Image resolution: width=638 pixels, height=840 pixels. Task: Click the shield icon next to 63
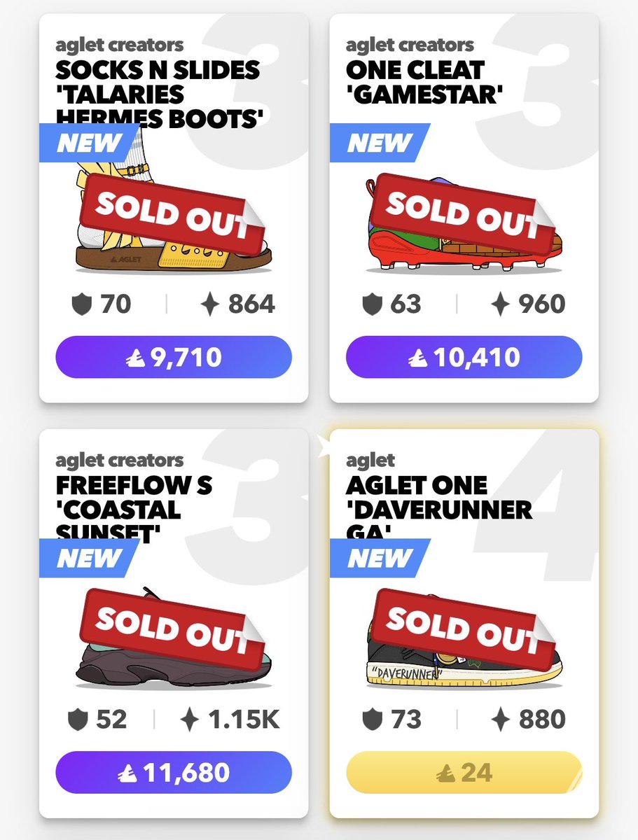(373, 304)
